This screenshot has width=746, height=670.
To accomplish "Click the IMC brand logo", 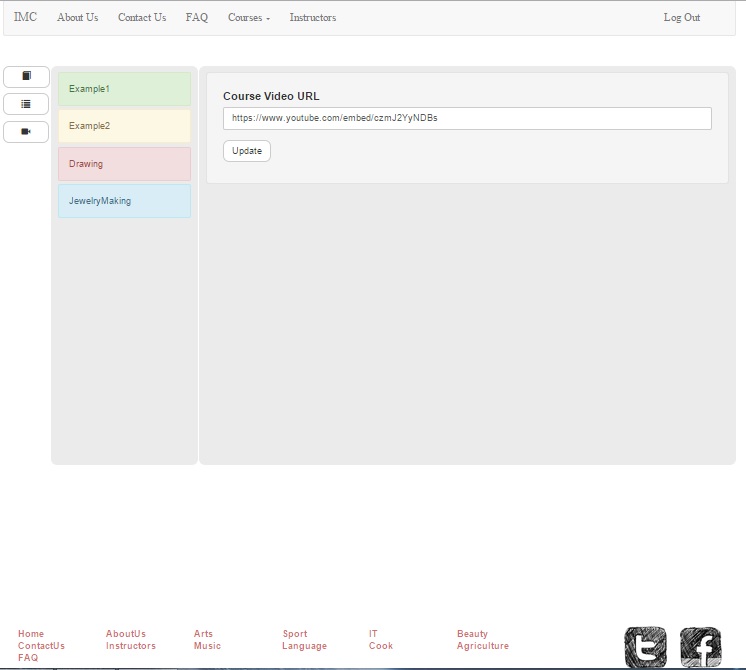I will click(x=25, y=18).
